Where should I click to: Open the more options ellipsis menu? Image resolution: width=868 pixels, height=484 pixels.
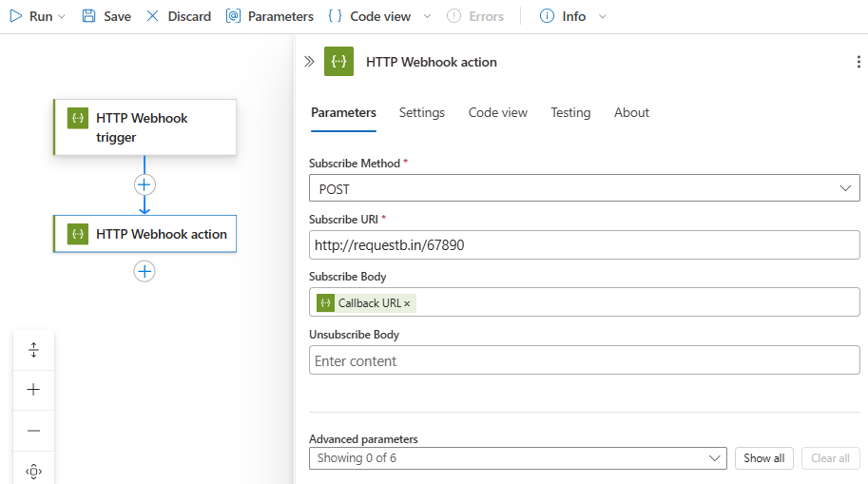pyautogui.click(x=859, y=62)
